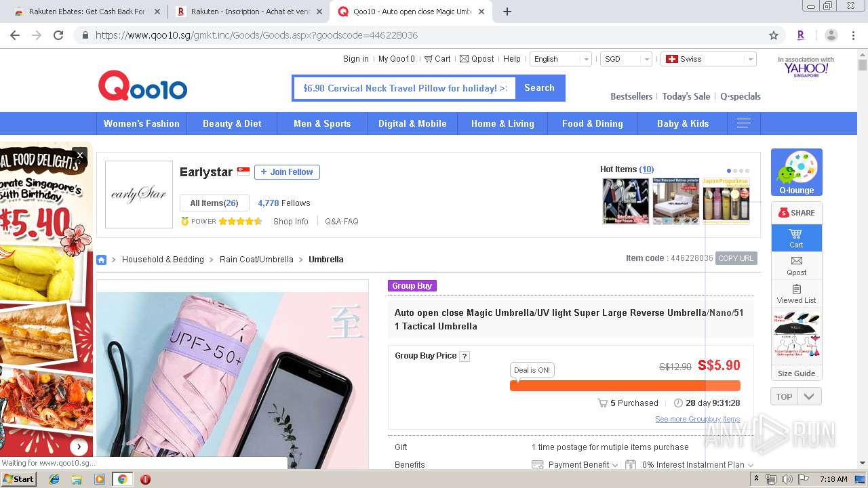Bookmark this page with the star

774,35
